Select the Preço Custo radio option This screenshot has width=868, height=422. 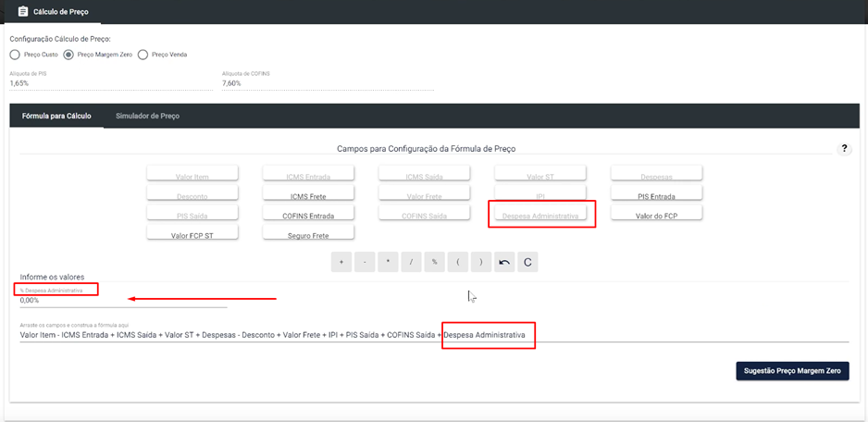pos(15,55)
